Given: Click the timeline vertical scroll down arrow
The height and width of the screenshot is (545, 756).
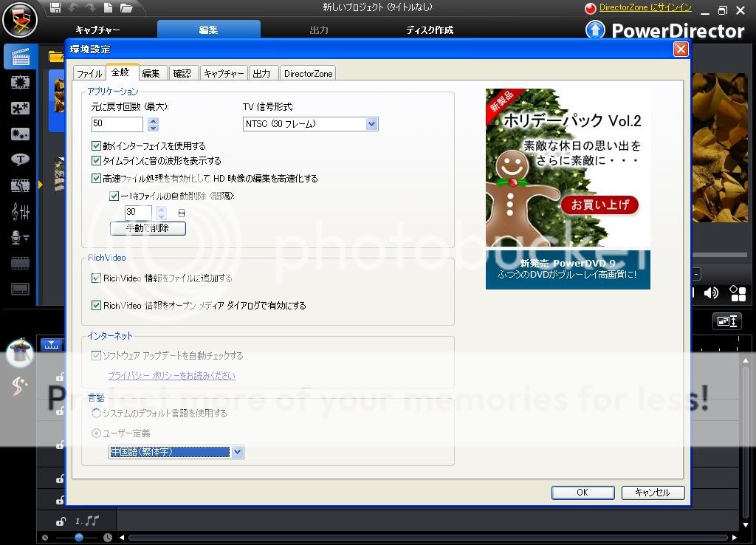Looking at the screenshot, I should [x=746, y=525].
